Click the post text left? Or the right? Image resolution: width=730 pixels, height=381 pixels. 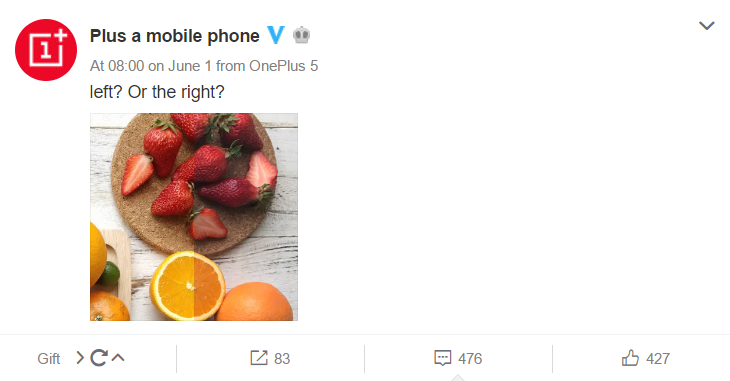pyautogui.click(x=157, y=92)
